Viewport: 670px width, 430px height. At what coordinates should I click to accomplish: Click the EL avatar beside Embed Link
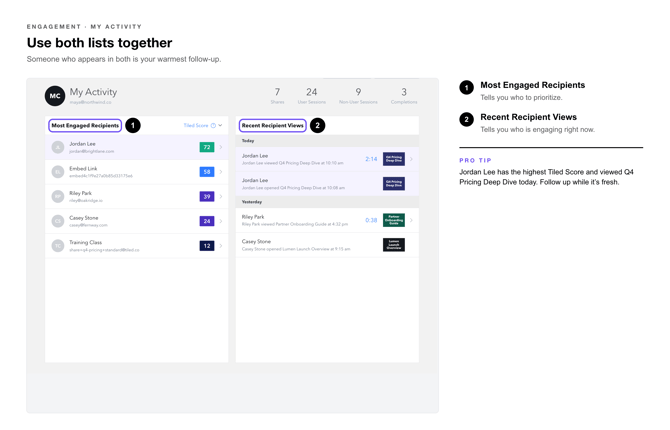pyautogui.click(x=58, y=172)
